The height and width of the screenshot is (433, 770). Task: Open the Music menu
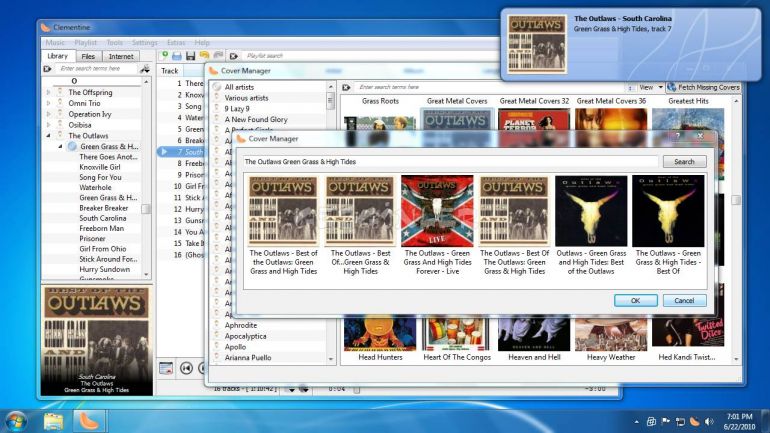pos(55,43)
